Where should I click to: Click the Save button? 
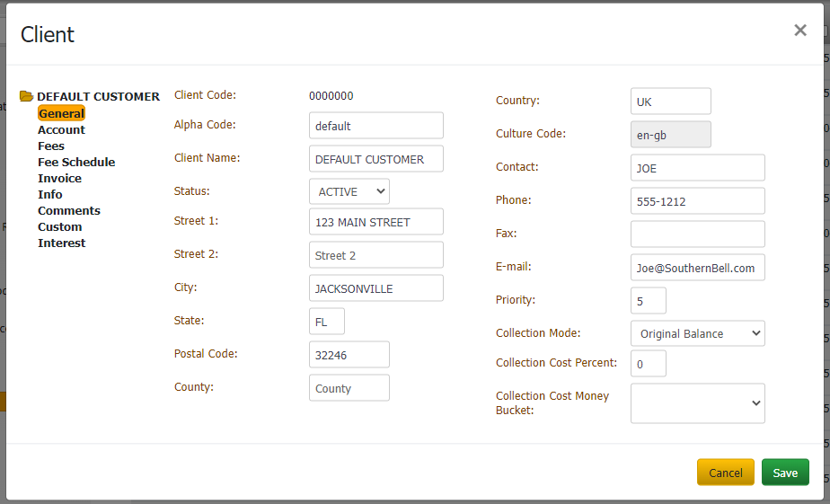click(785, 473)
